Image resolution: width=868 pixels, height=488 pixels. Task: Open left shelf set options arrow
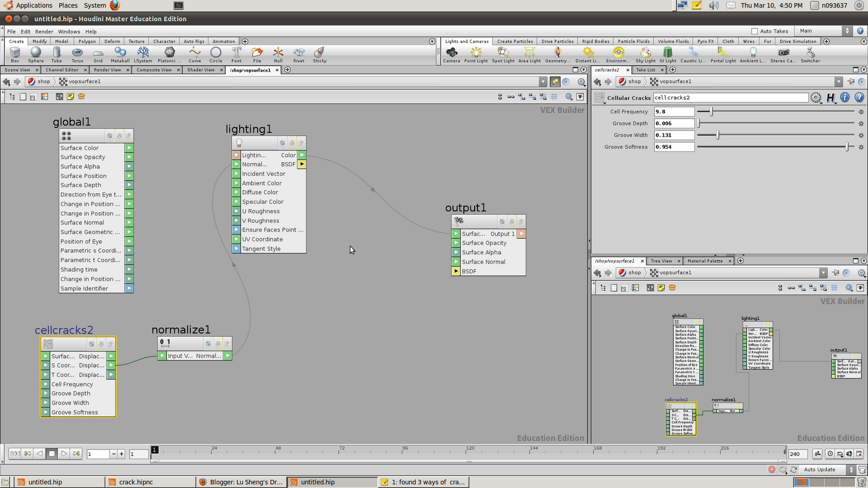point(432,41)
